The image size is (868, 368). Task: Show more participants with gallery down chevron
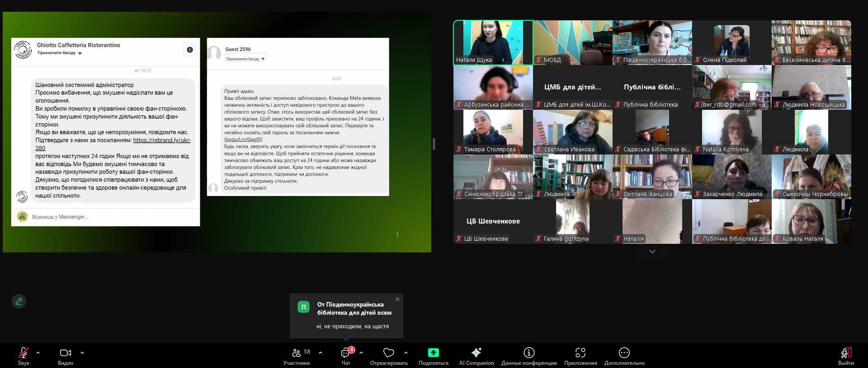652,252
